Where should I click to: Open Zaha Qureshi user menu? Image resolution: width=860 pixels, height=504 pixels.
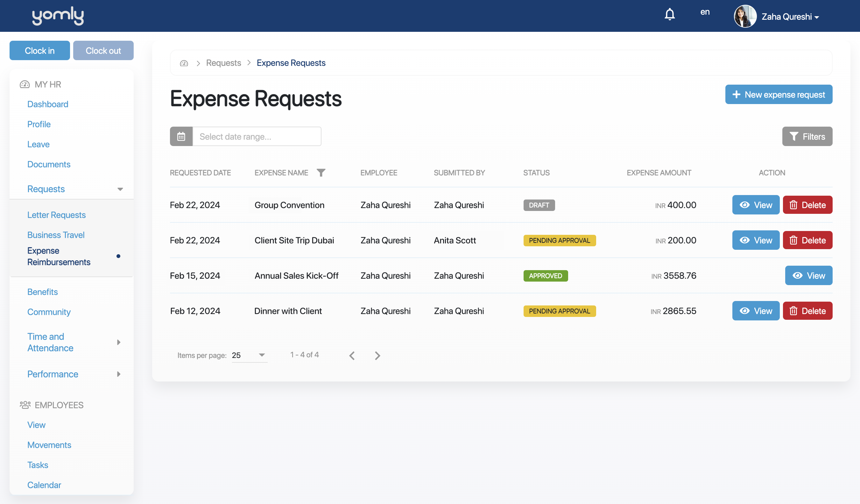pos(790,17)
